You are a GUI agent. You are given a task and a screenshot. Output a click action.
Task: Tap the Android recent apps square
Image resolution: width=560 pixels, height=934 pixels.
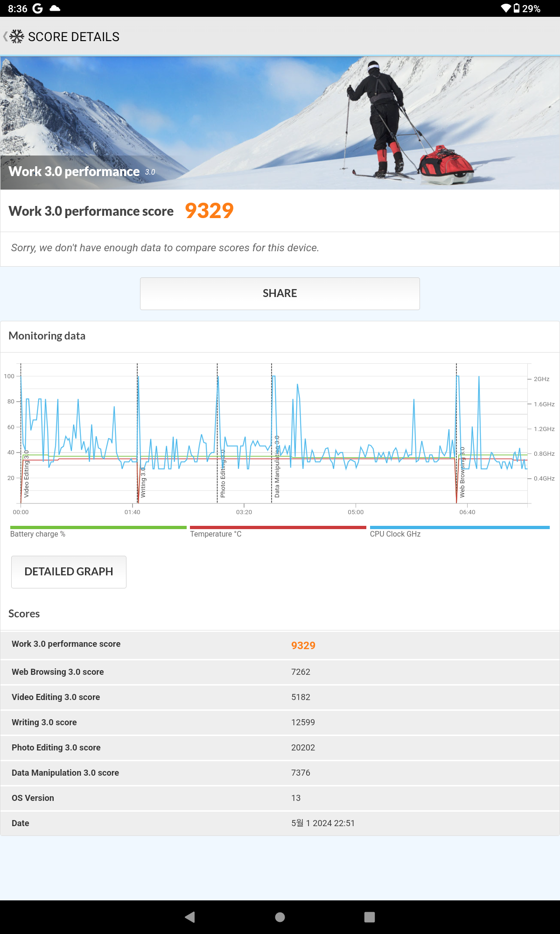coord(370,917)
